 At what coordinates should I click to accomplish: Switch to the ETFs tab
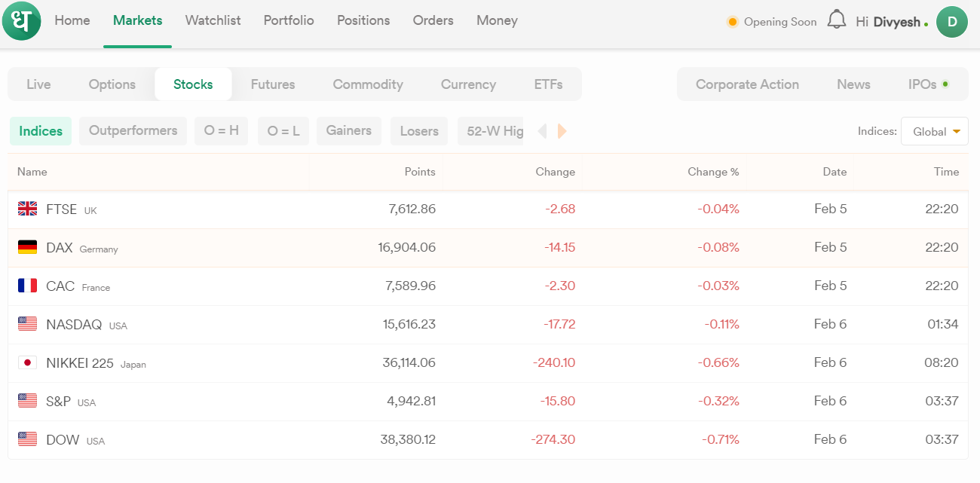(549, 84)
